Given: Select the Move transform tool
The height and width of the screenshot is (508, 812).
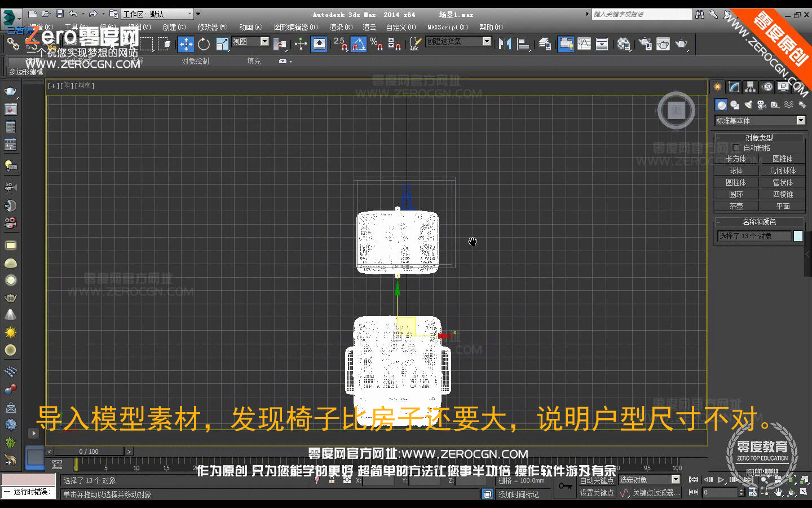Looking at the screenshot, I should pos(186,44).
